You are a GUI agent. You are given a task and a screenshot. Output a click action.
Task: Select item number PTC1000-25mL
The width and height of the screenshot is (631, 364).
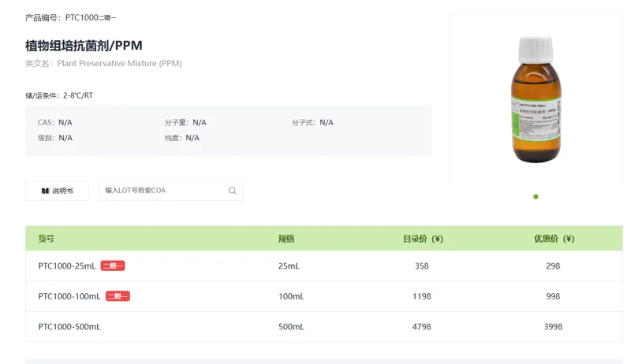coord(67,266)
